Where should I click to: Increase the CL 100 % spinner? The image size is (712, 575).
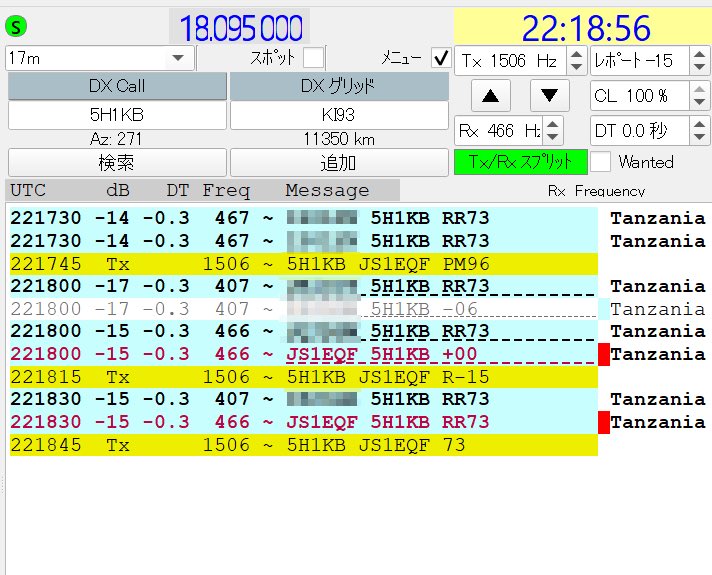click(700, 89)
